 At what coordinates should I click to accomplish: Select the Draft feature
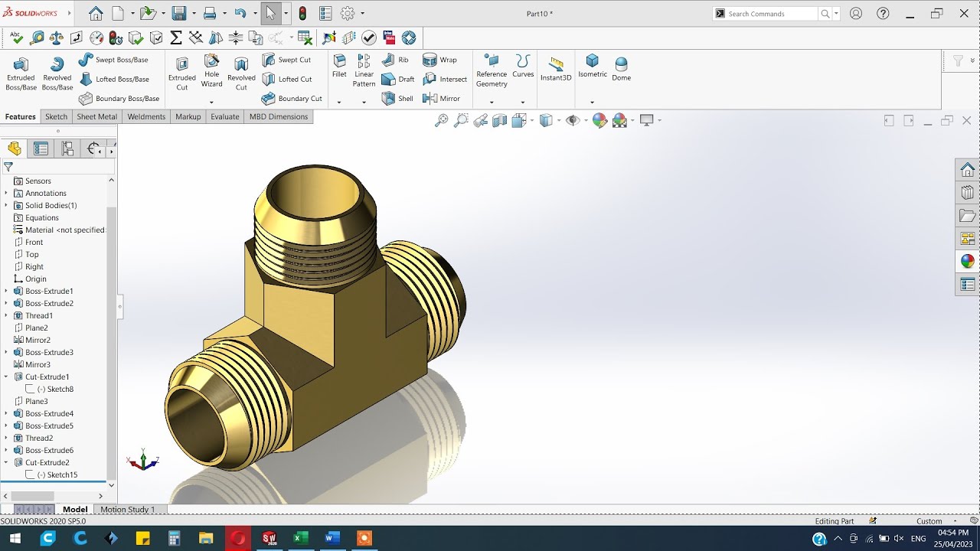click(398, 79)
